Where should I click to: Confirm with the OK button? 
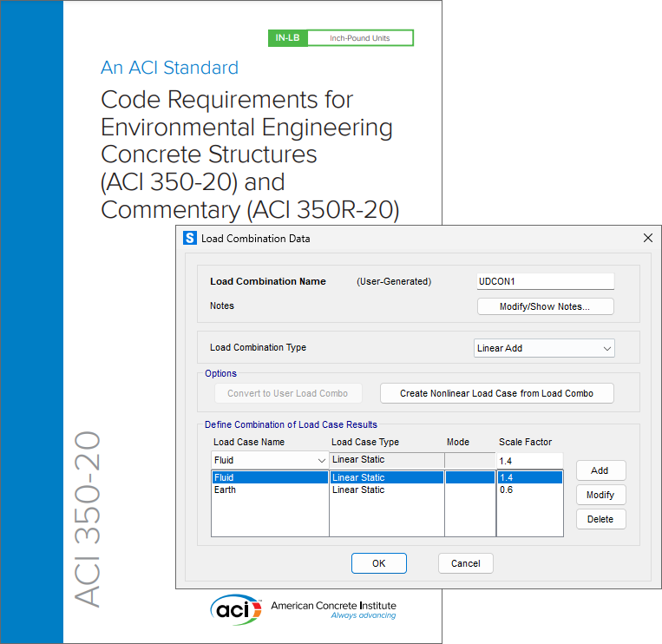tap(378, 563)
